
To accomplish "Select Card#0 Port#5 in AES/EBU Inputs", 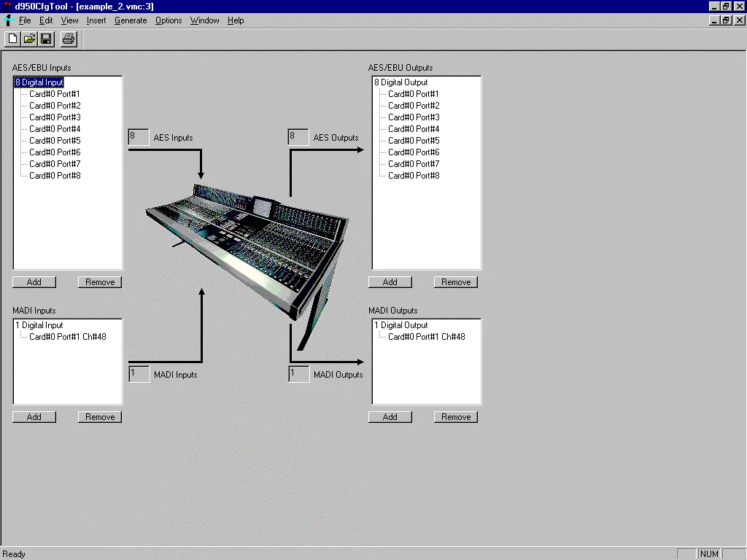I will point(55,141).
